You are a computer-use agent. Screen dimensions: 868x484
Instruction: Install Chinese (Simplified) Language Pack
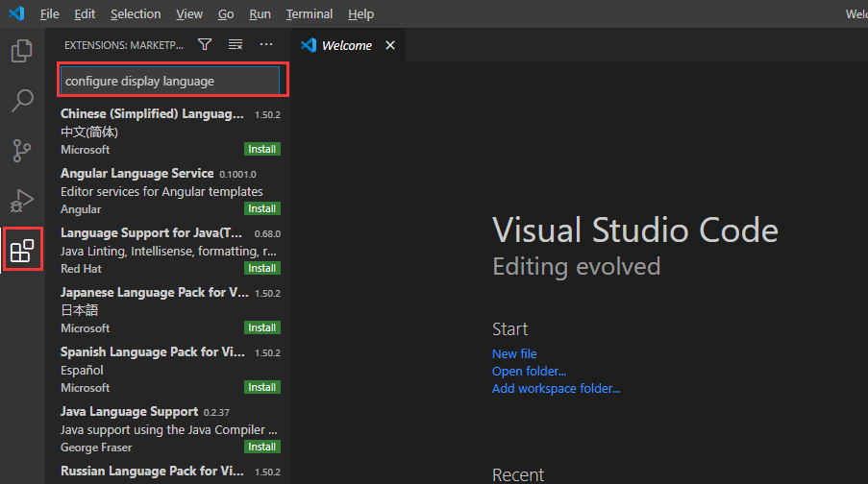(x=261, y=149)
